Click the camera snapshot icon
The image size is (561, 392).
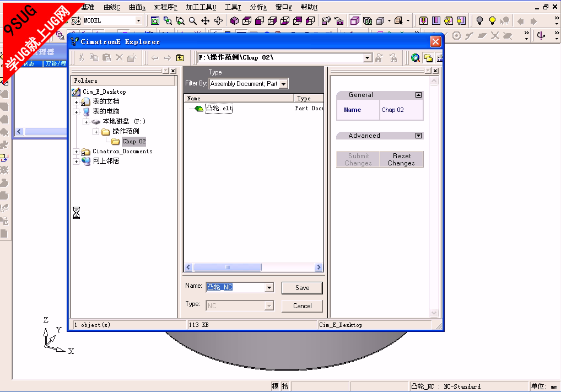click(339, 21)
